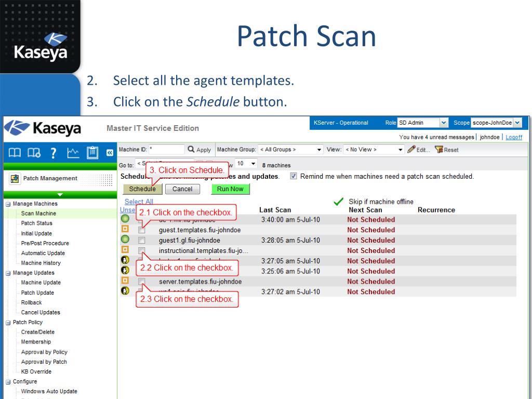Screen dimensions: 532x399
Task: Open the Scope dropdown showing scope-JohnDoe
Action: click(x=496, y=123)
